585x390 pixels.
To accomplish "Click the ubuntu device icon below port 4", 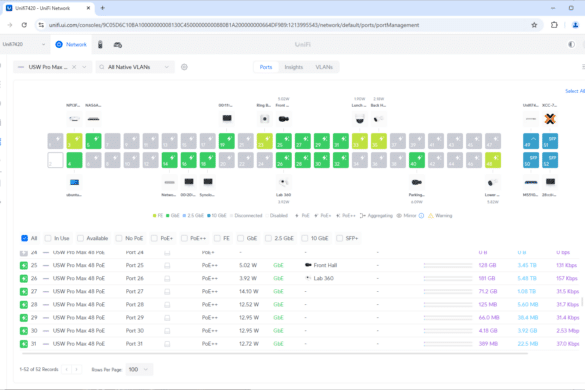I will coord(74,182).
